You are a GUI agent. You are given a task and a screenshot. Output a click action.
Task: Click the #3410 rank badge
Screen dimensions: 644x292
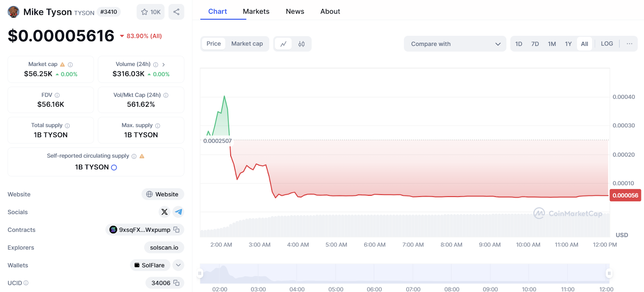[x=109, y=12]
